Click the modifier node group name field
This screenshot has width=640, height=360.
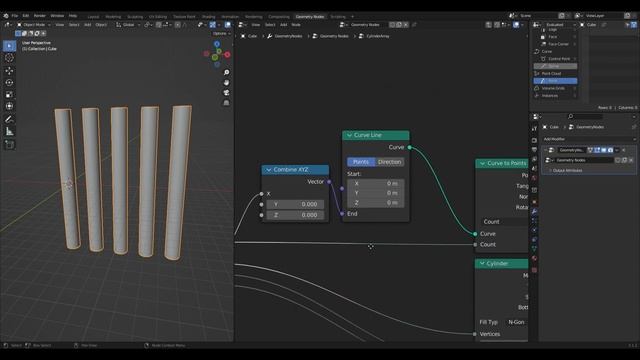click(x=584, y=160)
